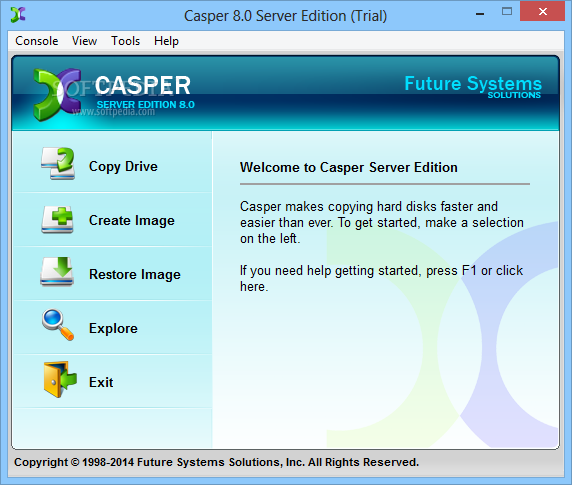This screenshot has width=572, height=485.
Task: Open the View menu
Action: click(x=84, y=41)
